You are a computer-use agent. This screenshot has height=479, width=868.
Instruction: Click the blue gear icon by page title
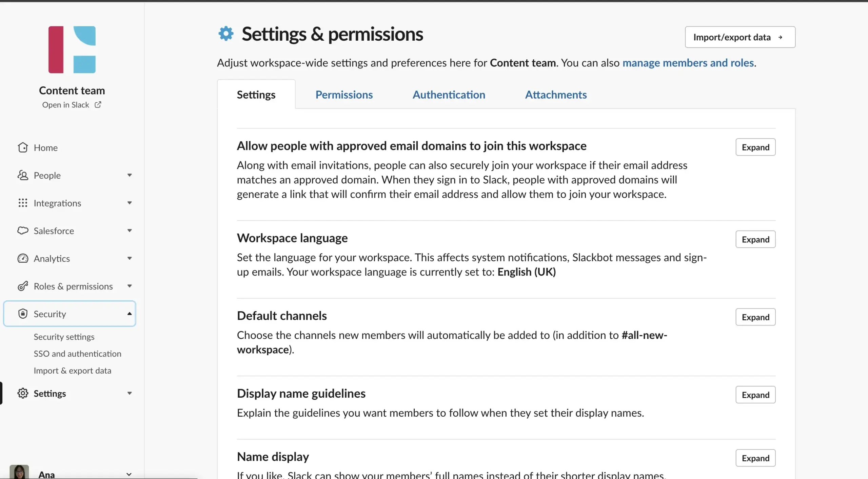(x=226, y=34)
